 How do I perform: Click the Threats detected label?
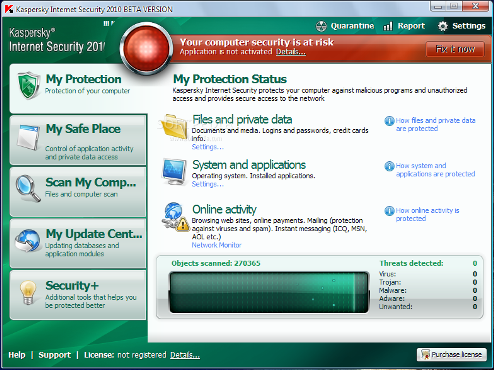pos(411,263)
